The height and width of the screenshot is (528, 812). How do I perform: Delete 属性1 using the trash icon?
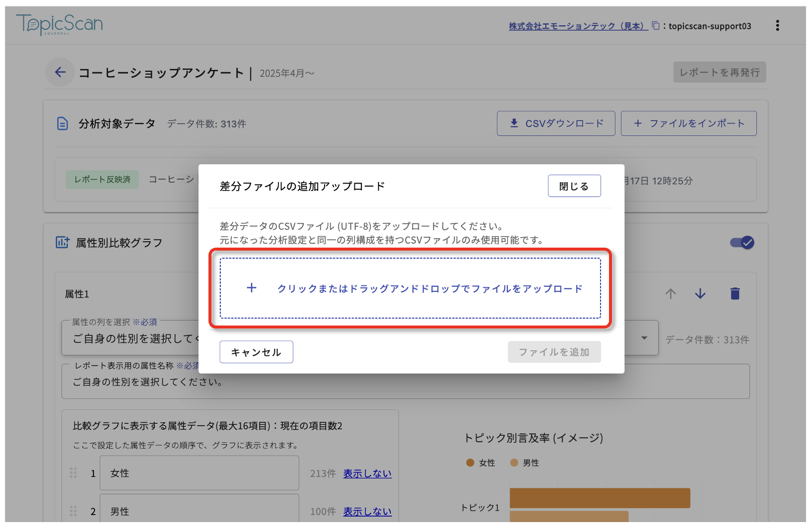pos(735,294)
